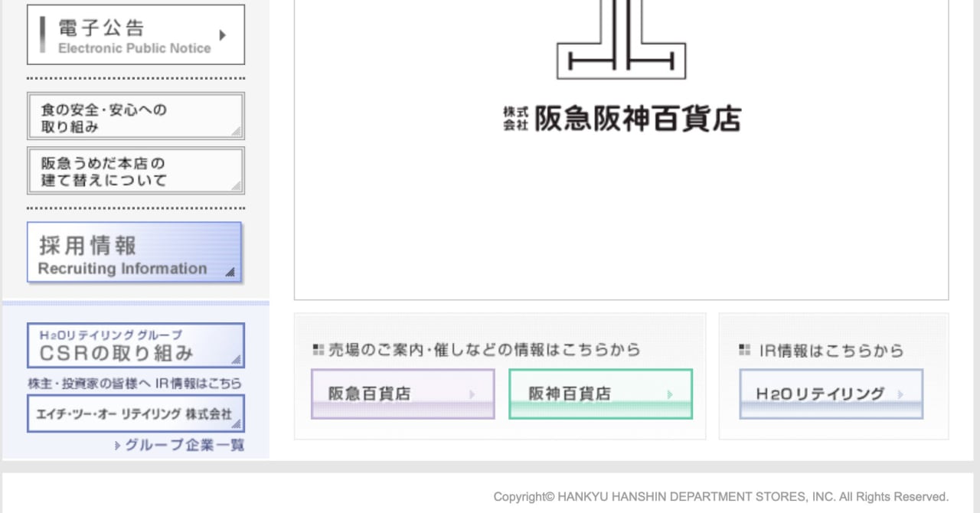Open 採用情報 Recruiting Information banner
The height and width of the screenshot is (513, 980).
[x=134, y=253]
